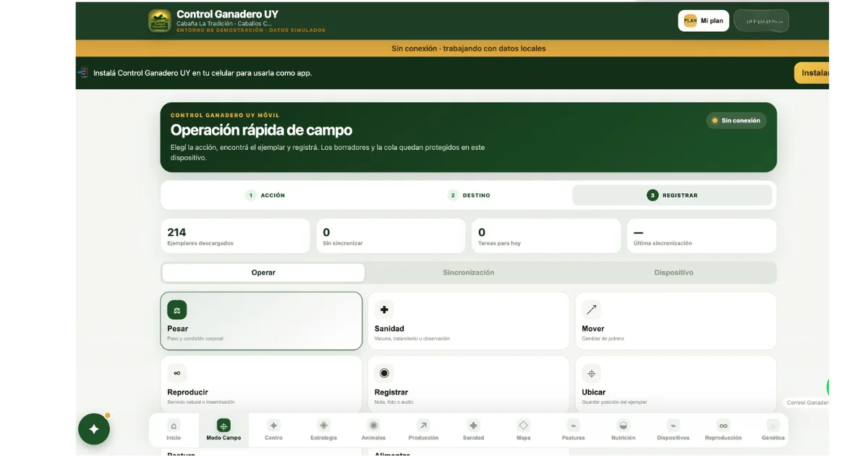
Task: Click the Operación rápida de campo heading
Action: (x=261, y=130)
